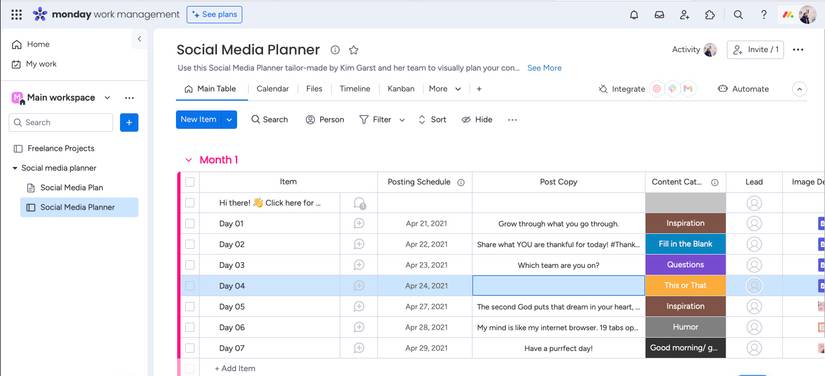Image resolution: width=825 pixels, height=376 pixels.
Task: Check the Day 07 row checkbox
Action: [190, 348]
